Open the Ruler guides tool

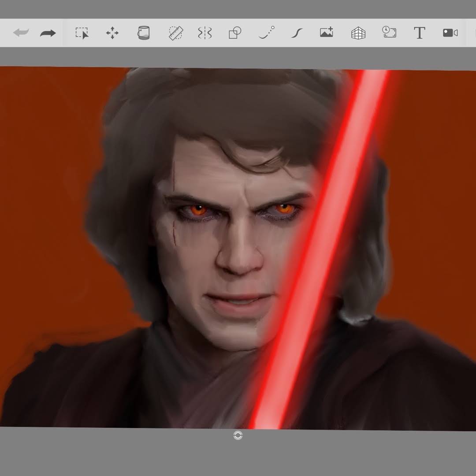176,33
